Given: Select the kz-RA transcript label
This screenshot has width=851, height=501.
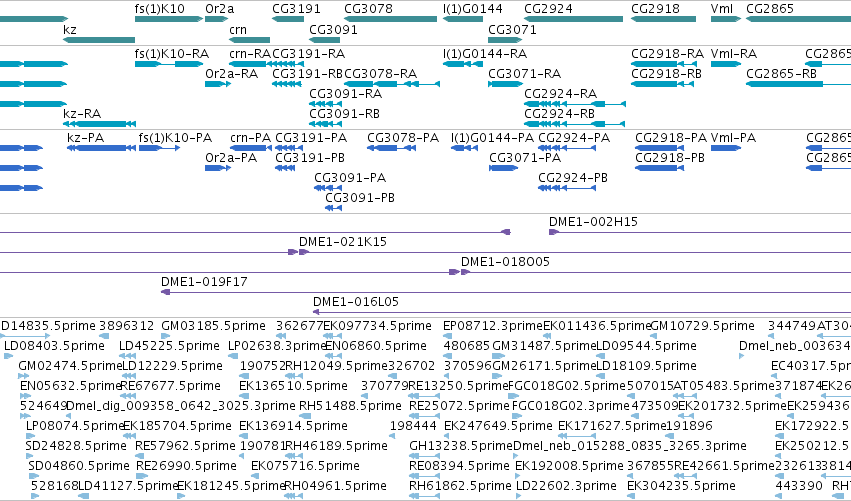Looking at the screenshot, I should click(82, 114).
